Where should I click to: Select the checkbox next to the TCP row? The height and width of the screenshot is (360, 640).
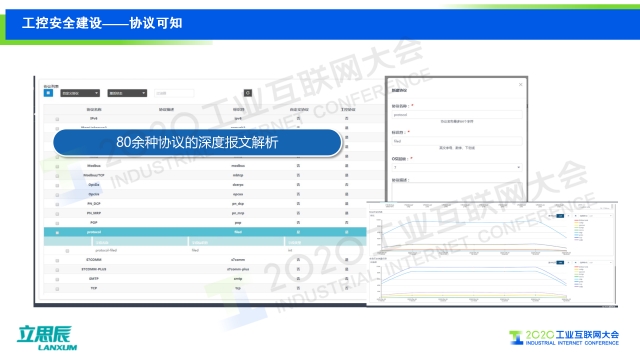pyautogui.click(x=57, y=289)
